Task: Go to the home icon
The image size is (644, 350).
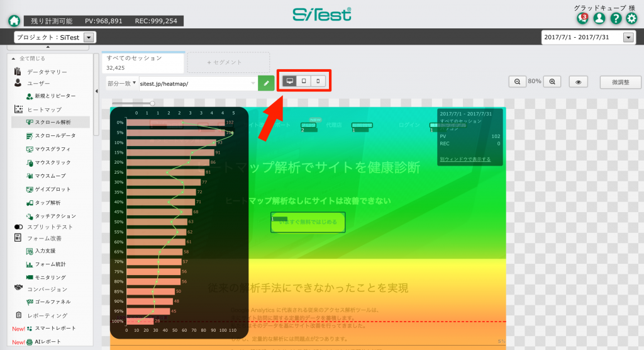Action: tap(14, 21)
